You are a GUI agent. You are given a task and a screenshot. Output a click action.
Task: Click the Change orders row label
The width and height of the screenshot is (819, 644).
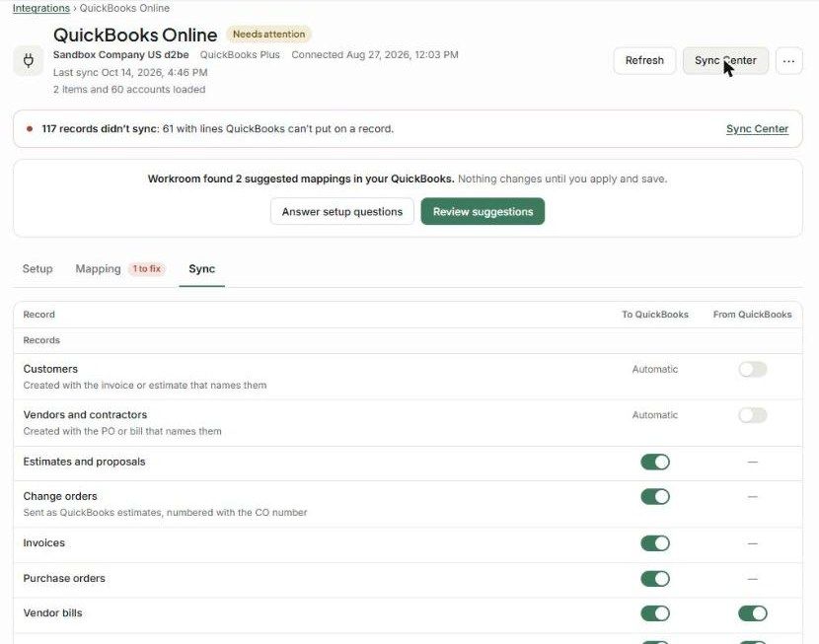(x=60, y=496)
